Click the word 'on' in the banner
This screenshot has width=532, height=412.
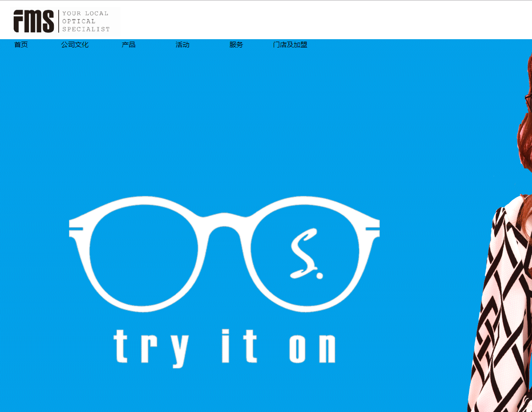(x=312, y=348)
